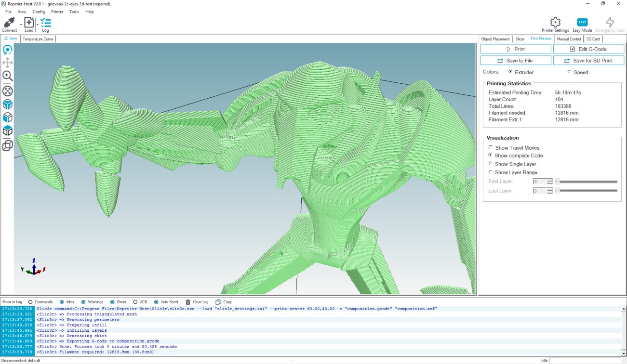Open the View menu
The image size is (627, 364).
point(22,12)
